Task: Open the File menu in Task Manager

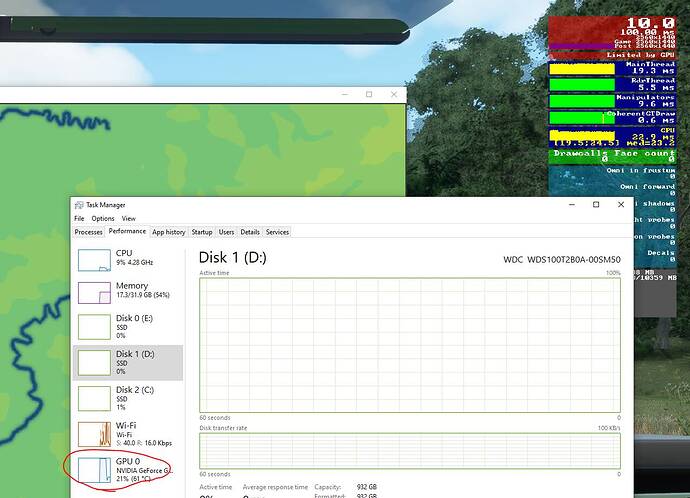Action: [79, 218]
